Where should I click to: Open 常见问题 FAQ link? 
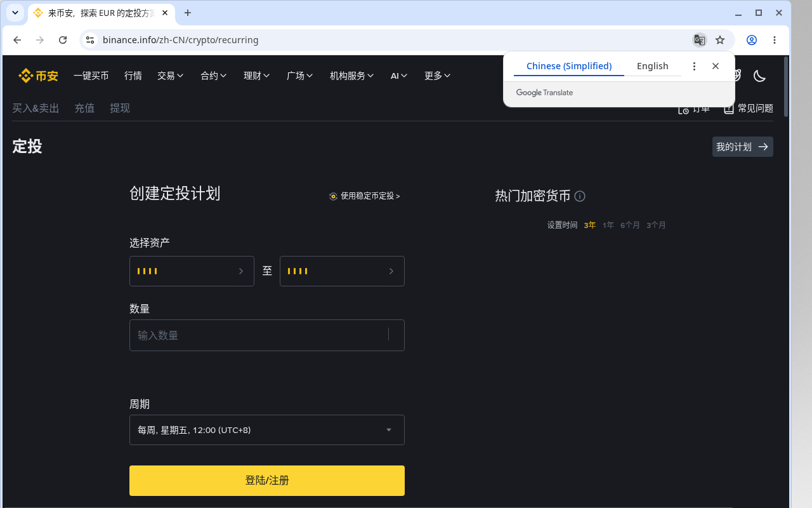click(749, 109)
